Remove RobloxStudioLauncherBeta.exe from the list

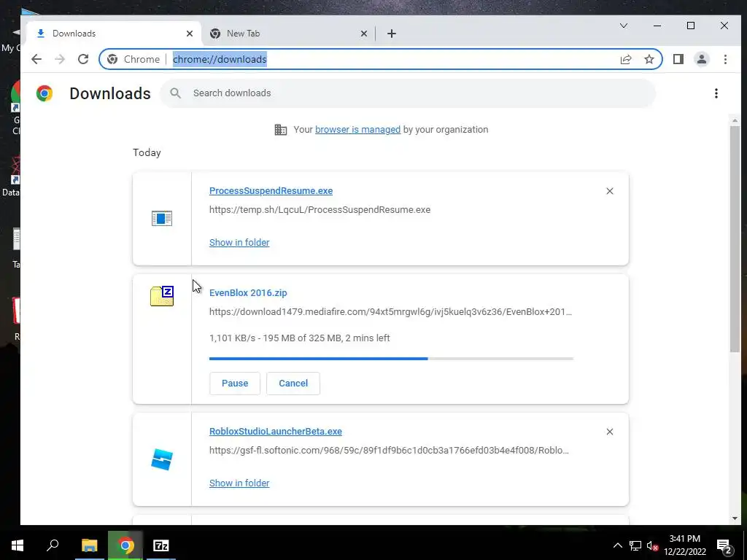point(610,432)
